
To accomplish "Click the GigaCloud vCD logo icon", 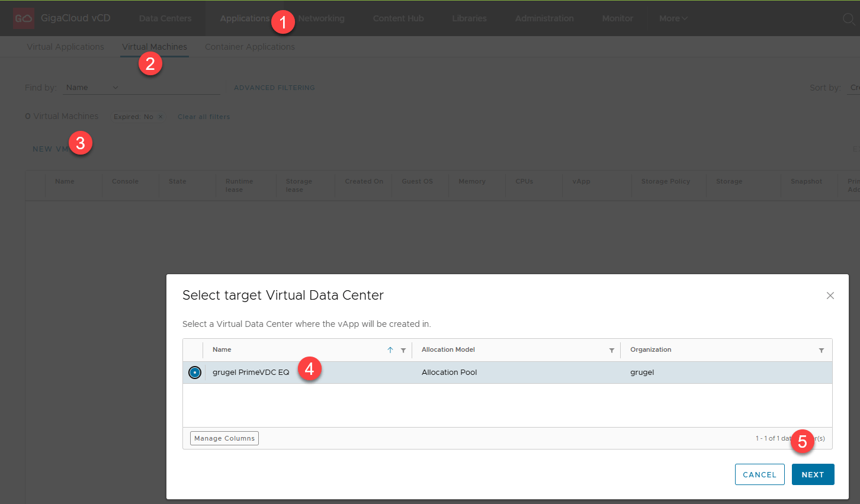I will click(x=23, y=18).
